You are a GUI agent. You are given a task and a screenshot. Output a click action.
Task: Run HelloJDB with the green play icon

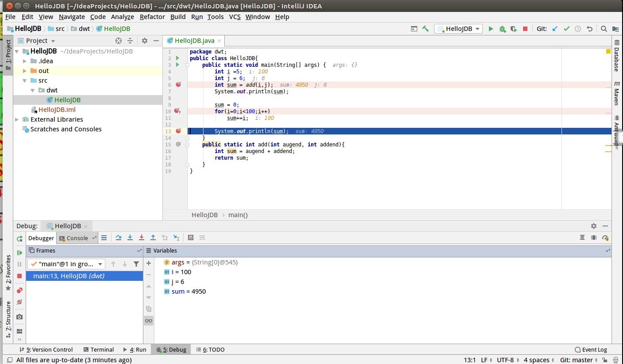point(491,29)
